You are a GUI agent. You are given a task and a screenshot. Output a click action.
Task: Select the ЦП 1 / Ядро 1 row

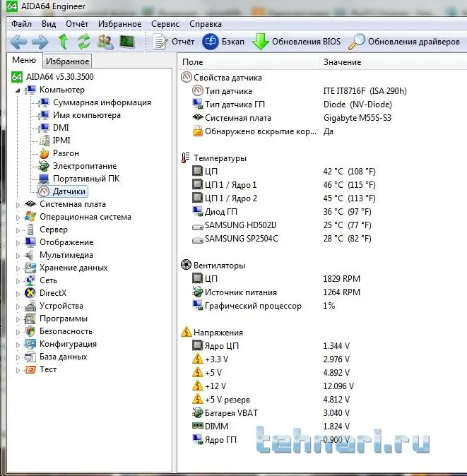coord(283,184)
